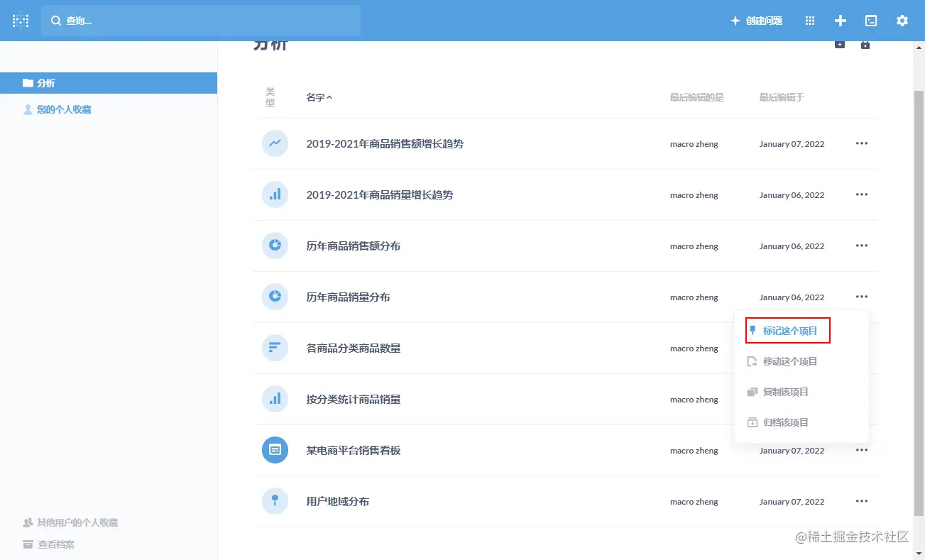
Task: Open 各商品分类商品数量 question
Action: tap(354, 348)
